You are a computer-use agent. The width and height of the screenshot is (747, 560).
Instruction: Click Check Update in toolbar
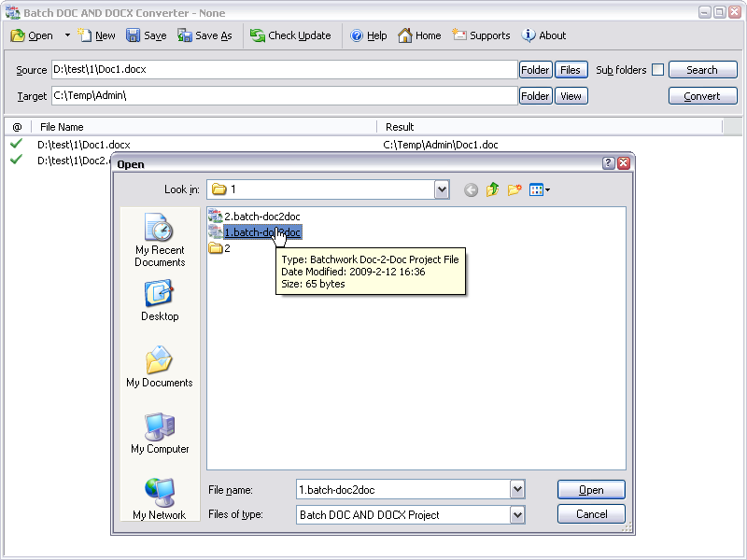click(290, 35)
